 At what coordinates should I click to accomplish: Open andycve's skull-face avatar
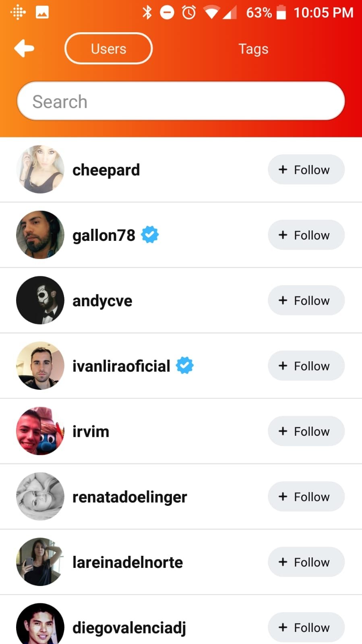tap(40, 300)
